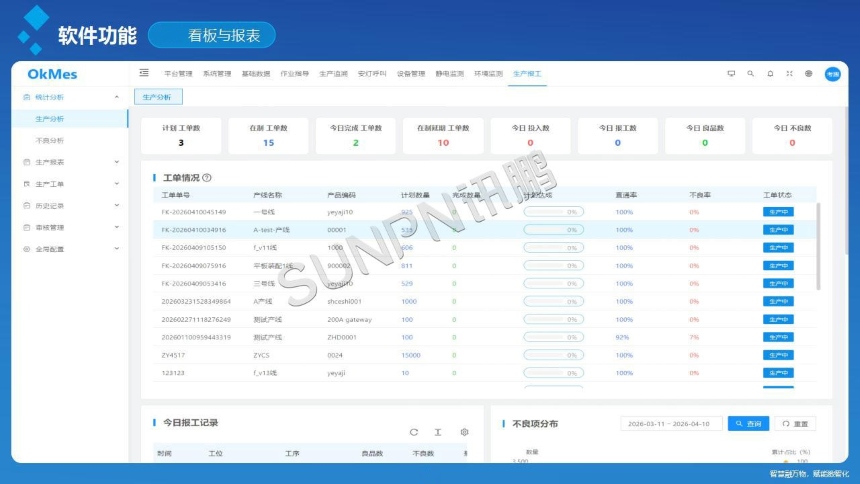Open the 系统管理 top menu
The height and width of the screenshot is (484, 860).
217,74
